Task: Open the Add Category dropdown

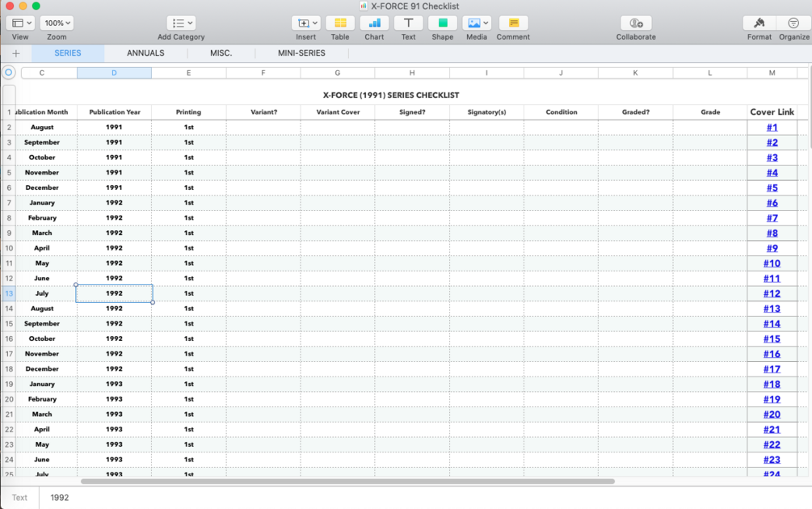Action: [181, 23]
